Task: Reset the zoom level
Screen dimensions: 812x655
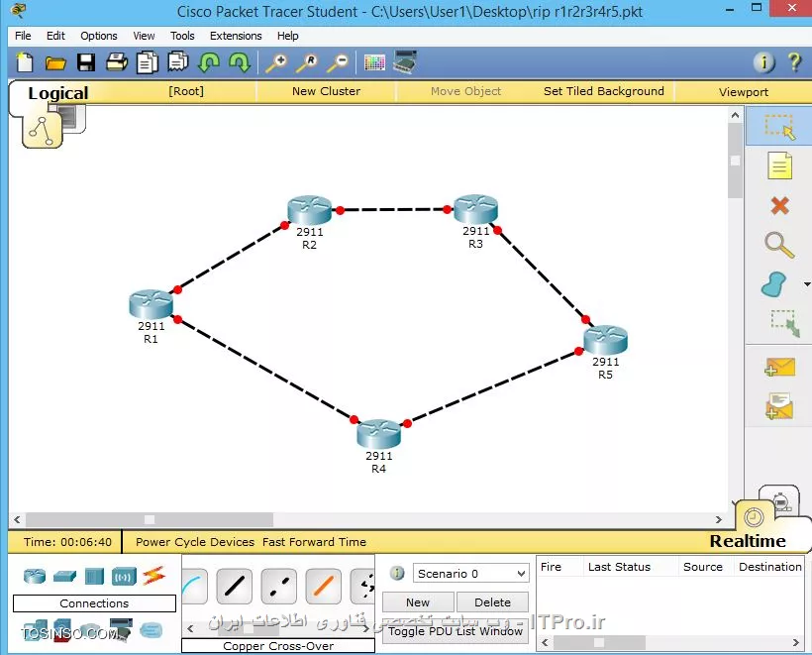Action: (x=307, y=63)
